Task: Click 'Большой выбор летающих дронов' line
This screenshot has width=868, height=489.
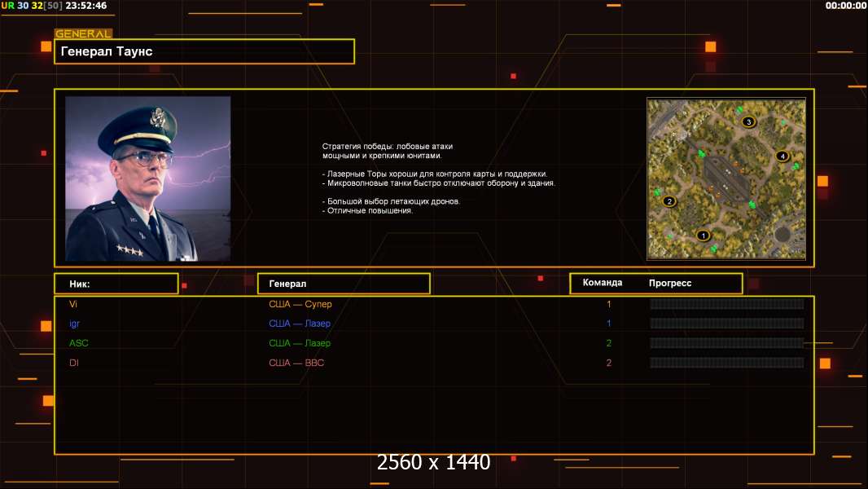Action: [391, 201]
